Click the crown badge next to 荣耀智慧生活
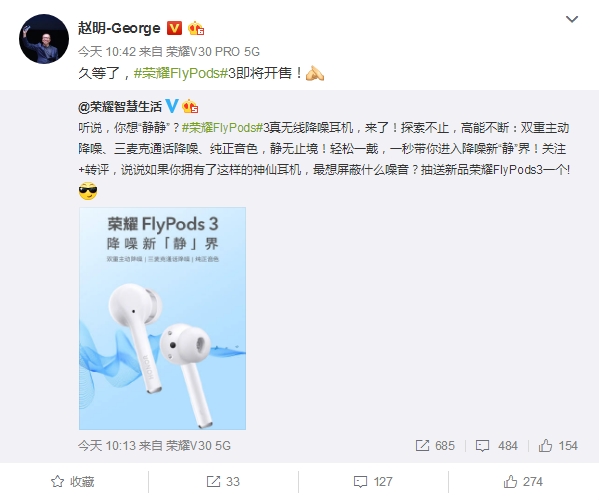The width and height of the screenshot is (599, 500). 190,106
